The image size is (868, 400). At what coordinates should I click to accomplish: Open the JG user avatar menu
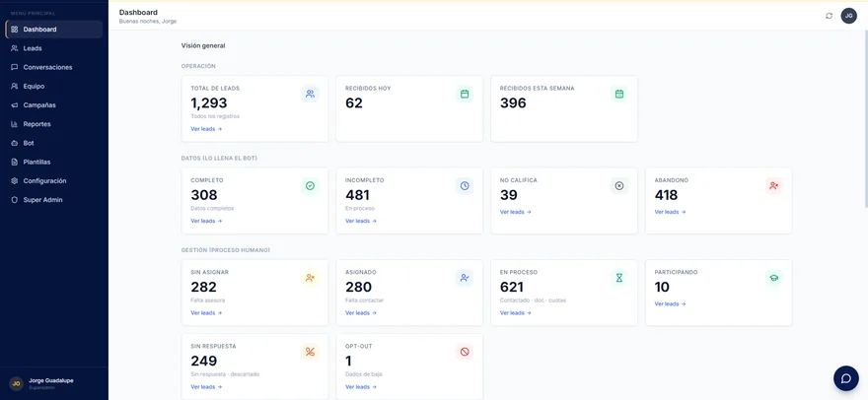[848, 16]
